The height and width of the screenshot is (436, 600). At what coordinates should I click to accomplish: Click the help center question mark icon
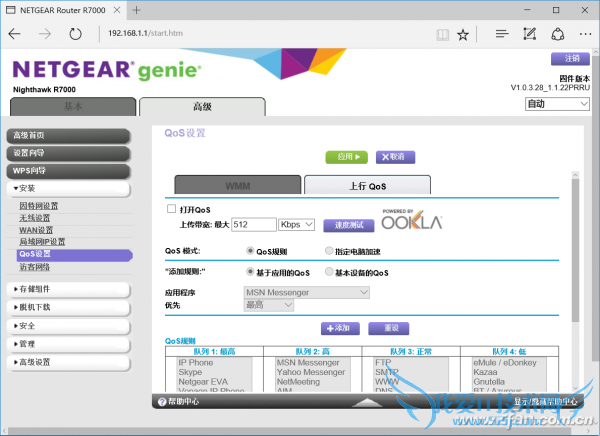(162, 402)
